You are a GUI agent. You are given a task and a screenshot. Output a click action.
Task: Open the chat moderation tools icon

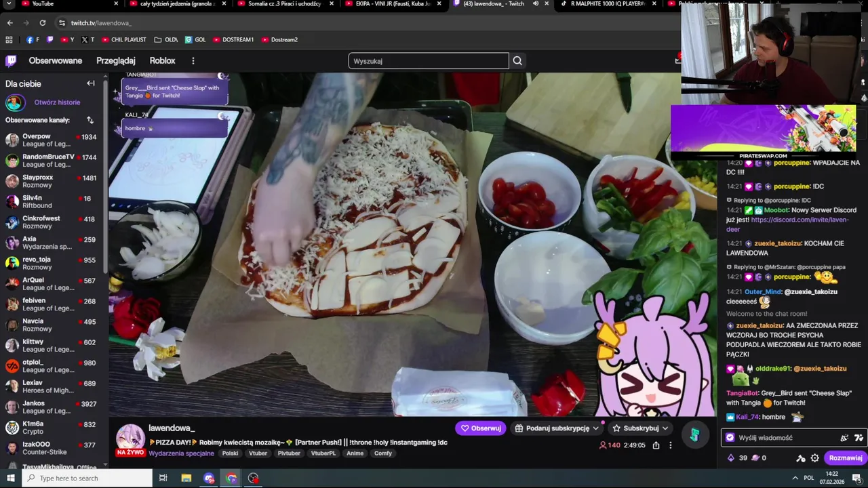point(801,458)
